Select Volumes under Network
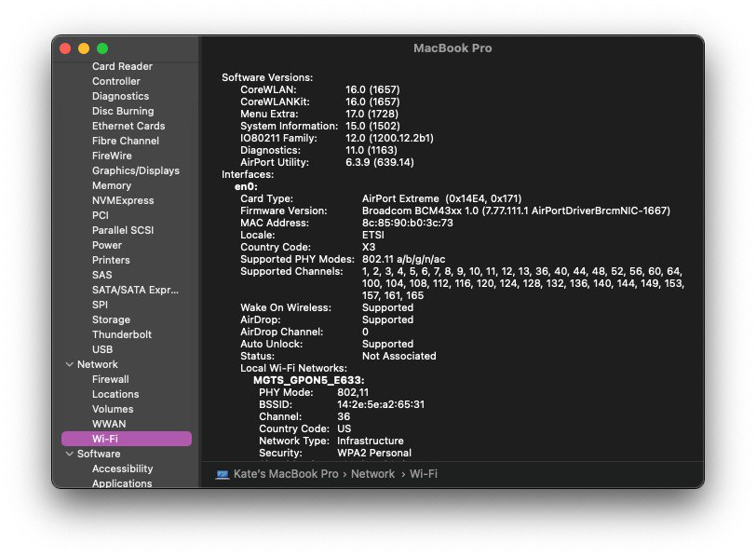Viewport: 756px width, 557px height. coord(113,410)
